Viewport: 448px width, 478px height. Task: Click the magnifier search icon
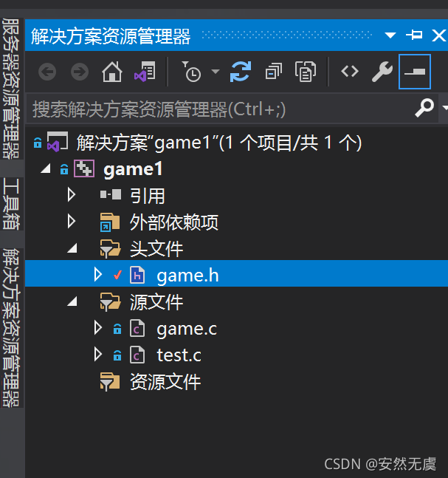click(424, 108)
